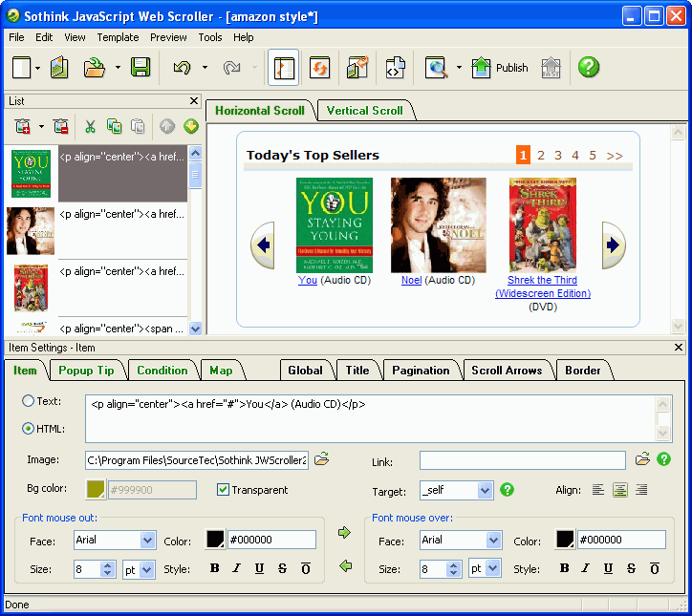Image resolution: width=692 pixels, height=616 pixels.
Task: Click the Noel link in preview
Action: [411, 280]
